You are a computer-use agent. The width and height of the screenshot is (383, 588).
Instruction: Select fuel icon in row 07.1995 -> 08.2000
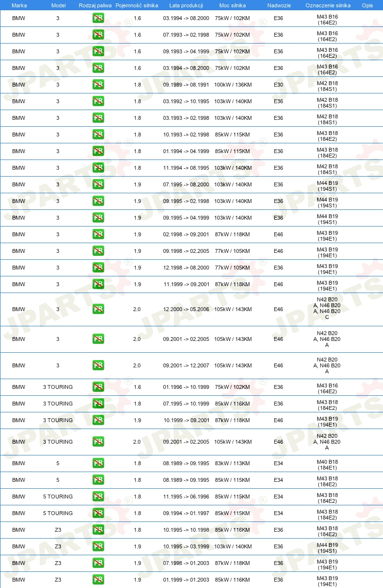(98, 185)
